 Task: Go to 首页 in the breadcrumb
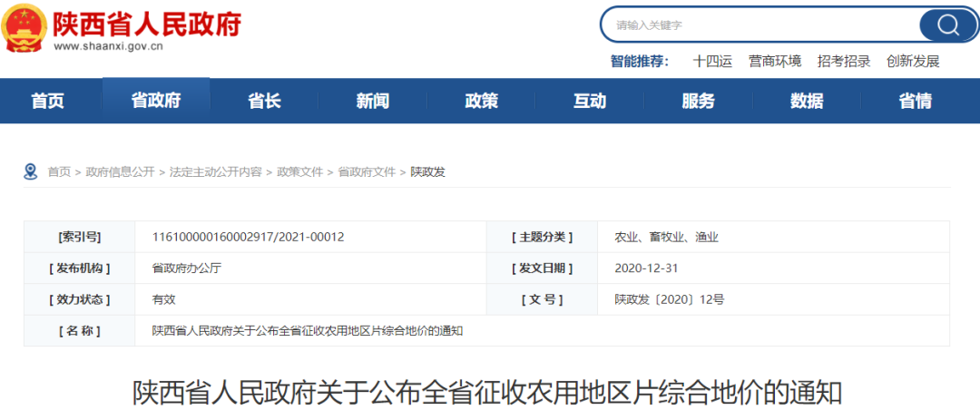click(59, 171)
